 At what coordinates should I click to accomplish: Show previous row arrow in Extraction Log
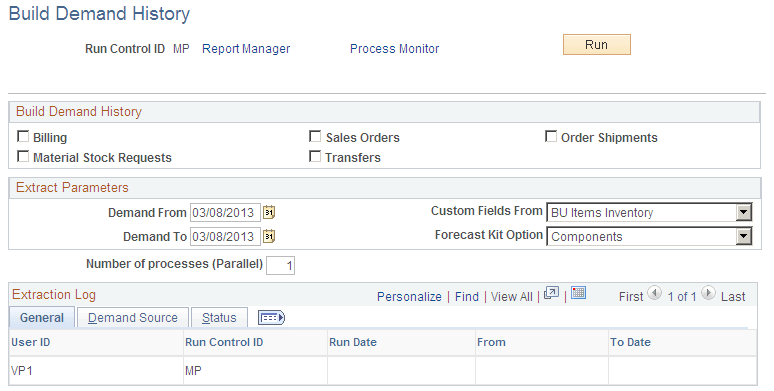coord(655,293)
